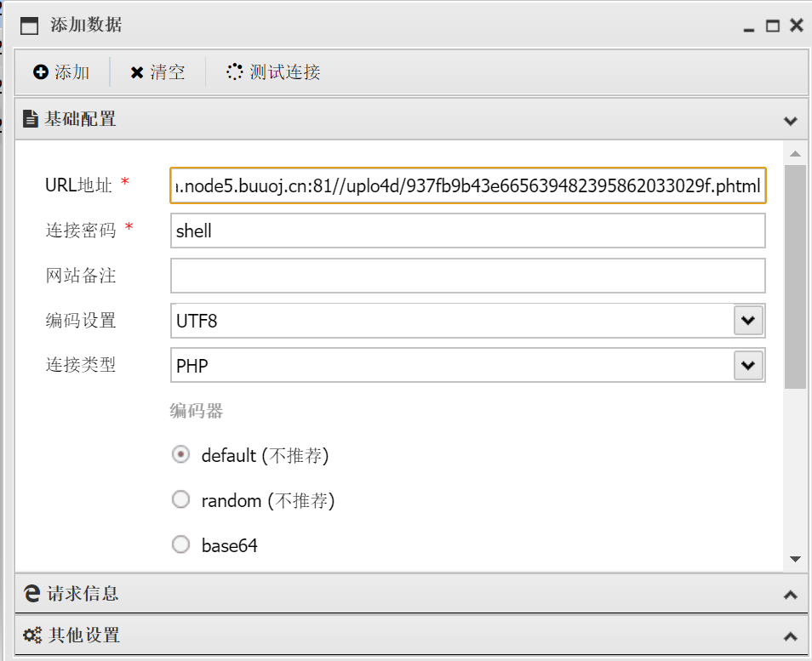
Task: Open the 编码设置 UTF8 dropdown arrow
Action: (748, 321)
